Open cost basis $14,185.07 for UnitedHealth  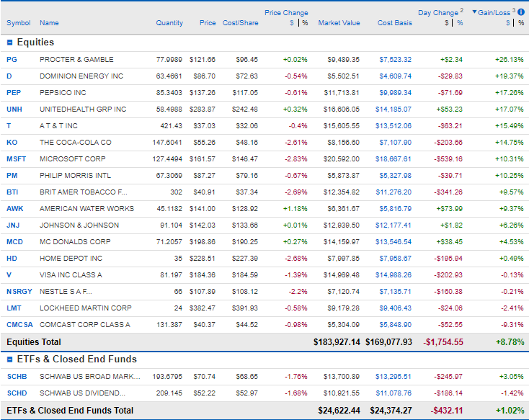394,110
